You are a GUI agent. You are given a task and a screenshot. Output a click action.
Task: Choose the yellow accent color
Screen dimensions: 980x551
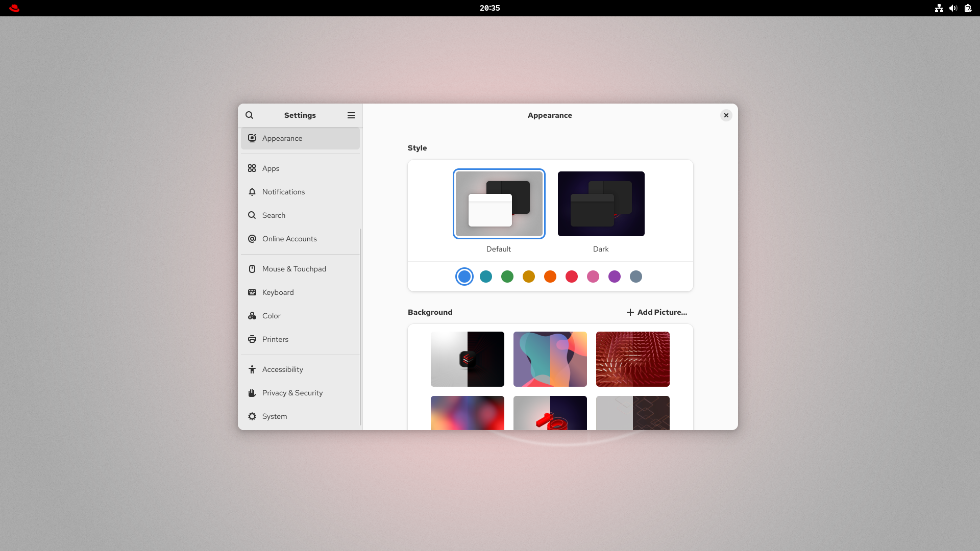pyautogui.click(x=529, y=277)
